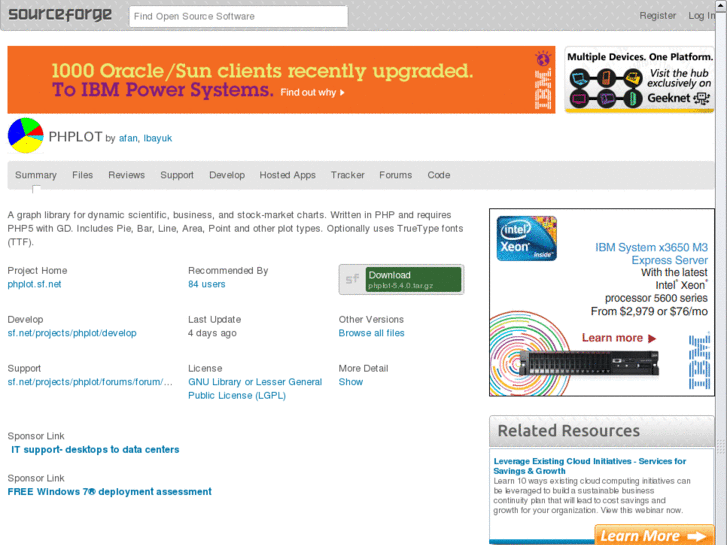Download phplot-5.4.0.tar.gz
727x545 pixels.
coord(414,279)
